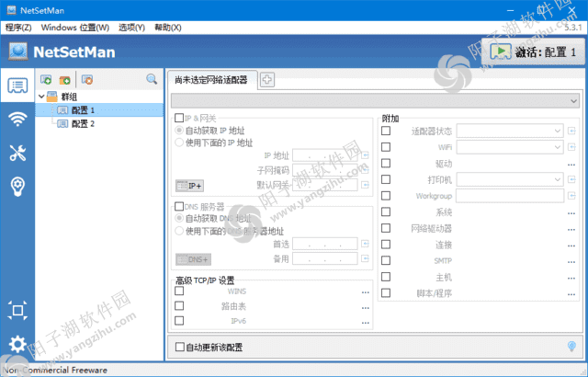
Task: Get current Workgroup arrow icon
Action: 571,196
